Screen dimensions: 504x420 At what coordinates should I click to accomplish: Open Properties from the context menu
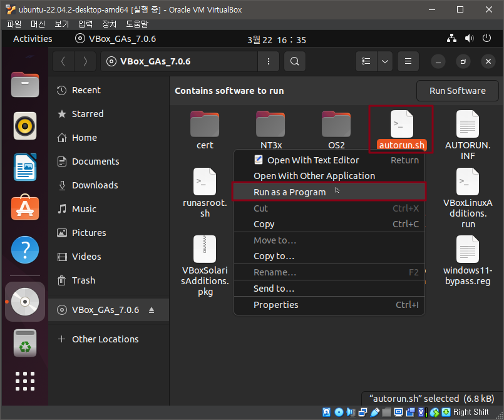329,305
